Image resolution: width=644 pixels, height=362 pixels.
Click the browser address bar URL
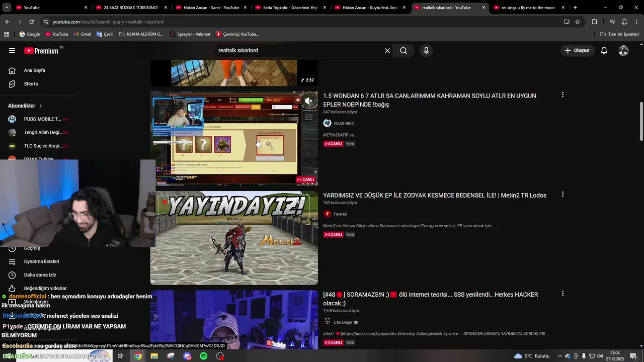[108, 22]
